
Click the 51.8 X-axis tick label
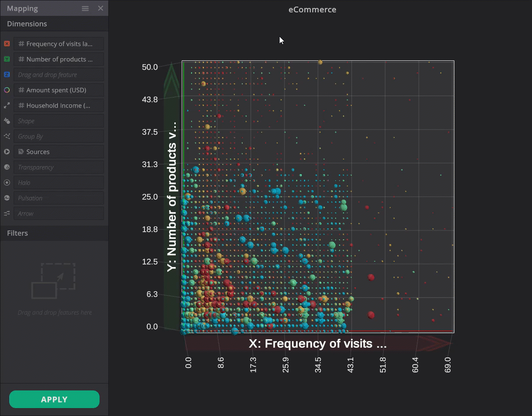pos(383,365)
